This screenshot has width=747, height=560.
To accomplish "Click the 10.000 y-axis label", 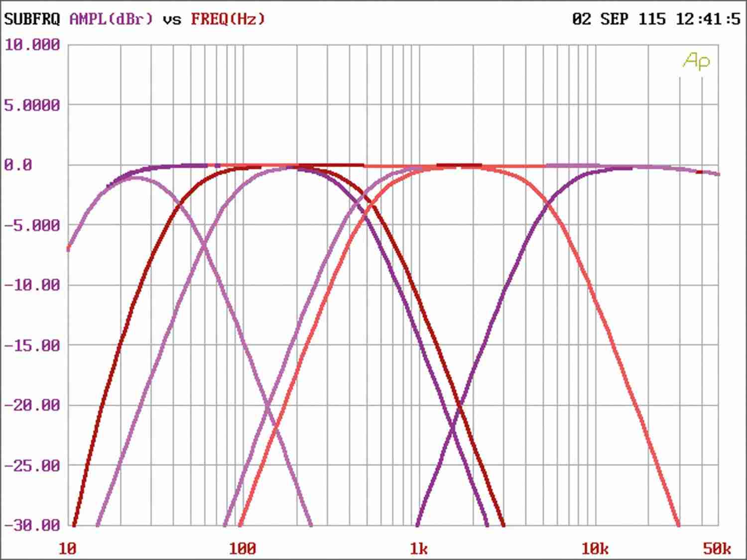I will [x=32, y=45].
